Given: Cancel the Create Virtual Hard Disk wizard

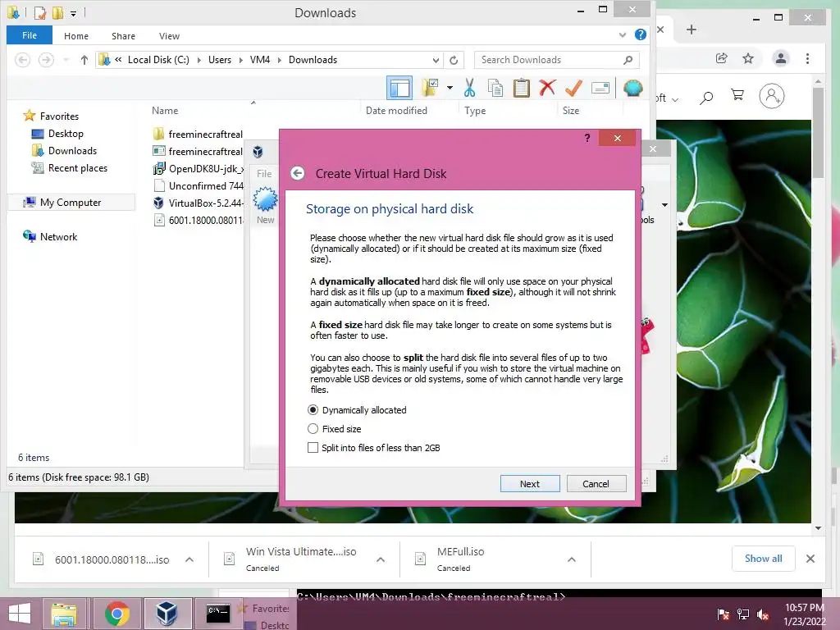Looking at the screenshot, I should [x=596, y=484].
